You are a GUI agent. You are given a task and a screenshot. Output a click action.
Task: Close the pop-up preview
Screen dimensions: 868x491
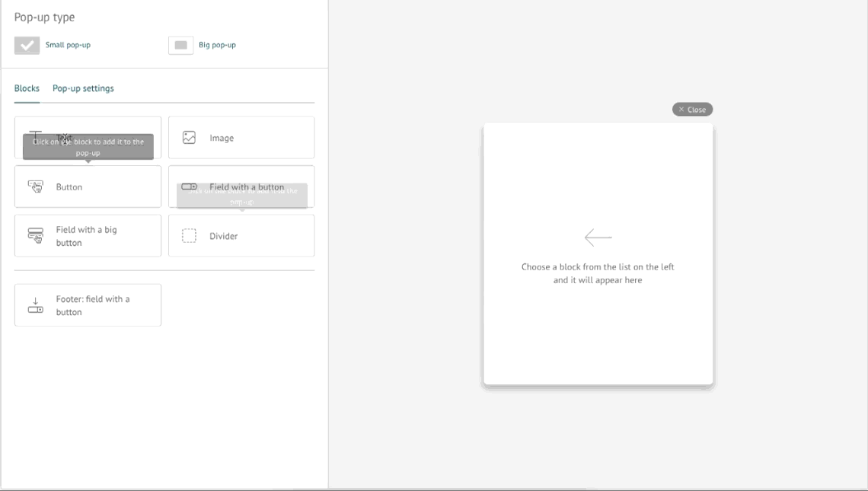692,109
